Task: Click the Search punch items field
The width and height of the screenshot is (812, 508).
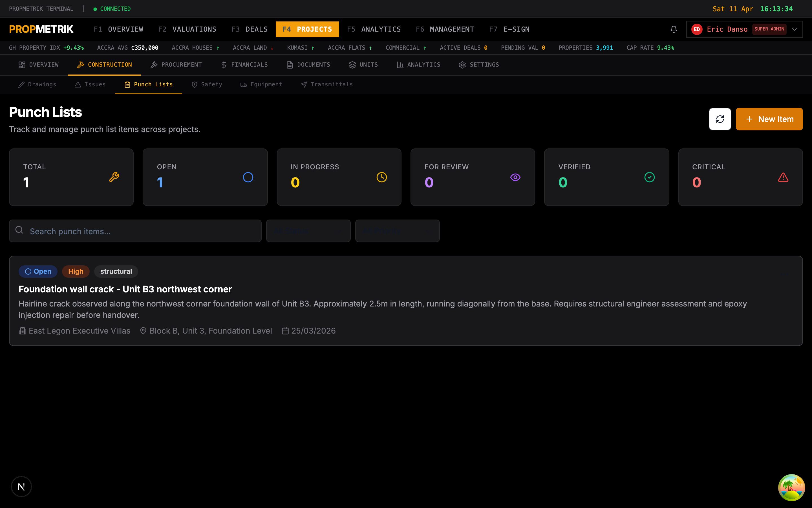Action: (135, 231)
